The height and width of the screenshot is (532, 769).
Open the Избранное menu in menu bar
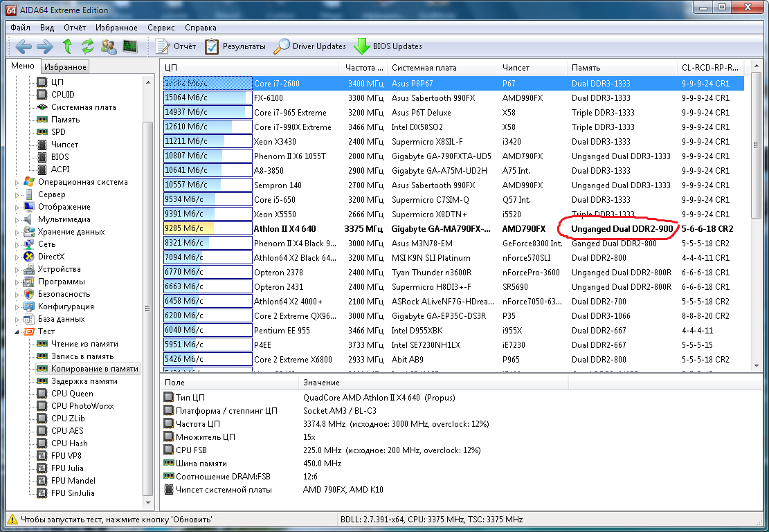[x=116, y=28]
